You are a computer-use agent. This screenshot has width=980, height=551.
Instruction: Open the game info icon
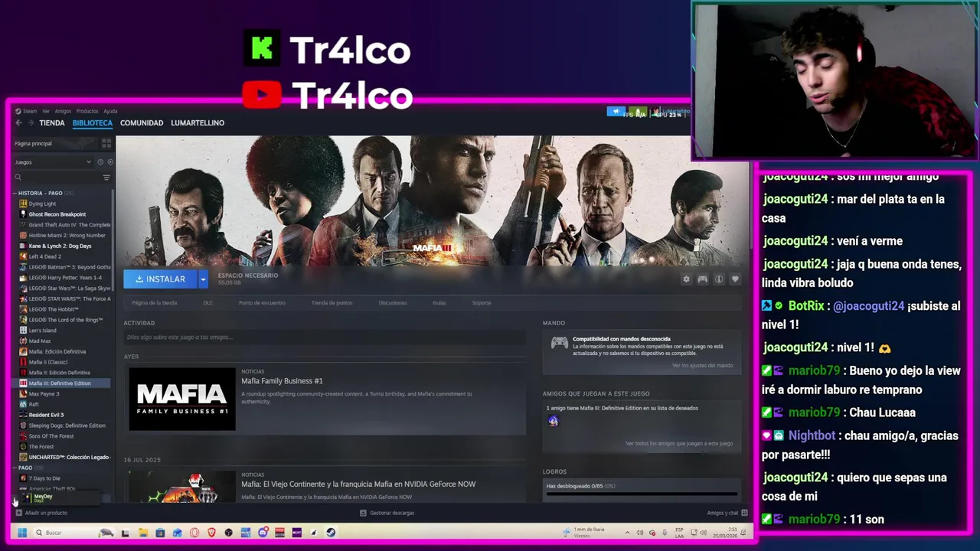(x=719, y=279)
